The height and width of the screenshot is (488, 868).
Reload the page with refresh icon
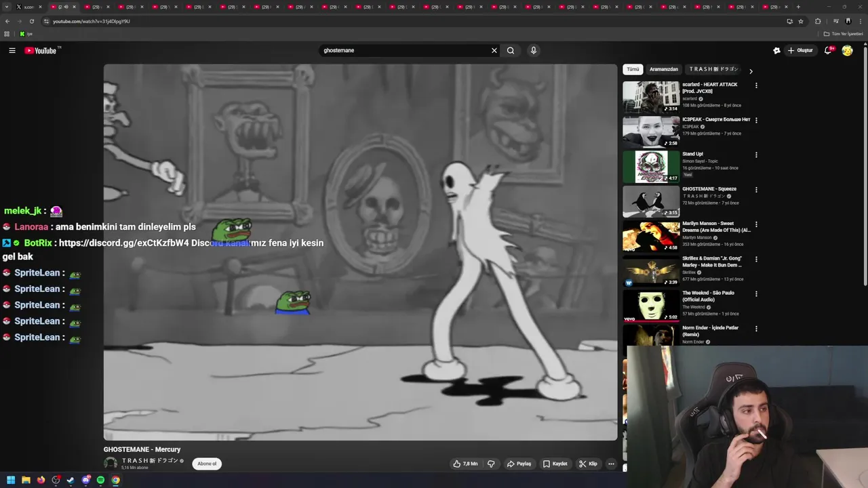tap(31, 21)
